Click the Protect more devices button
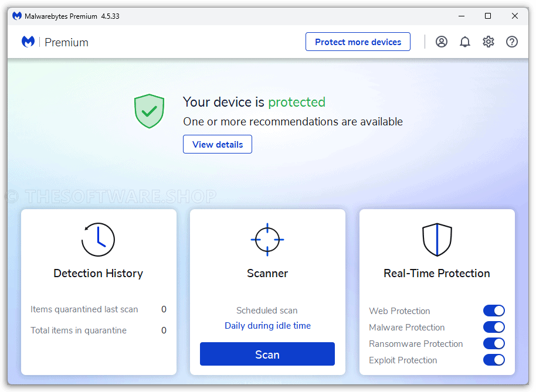 pos(358,42)
